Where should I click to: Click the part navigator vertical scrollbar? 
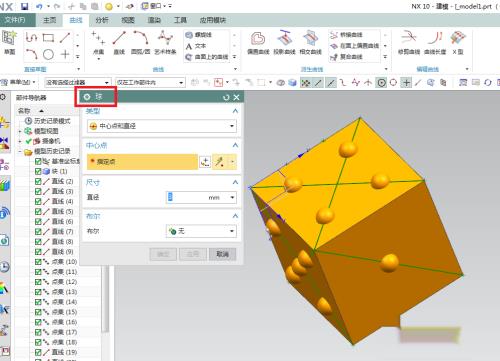[x=106, y=298]
